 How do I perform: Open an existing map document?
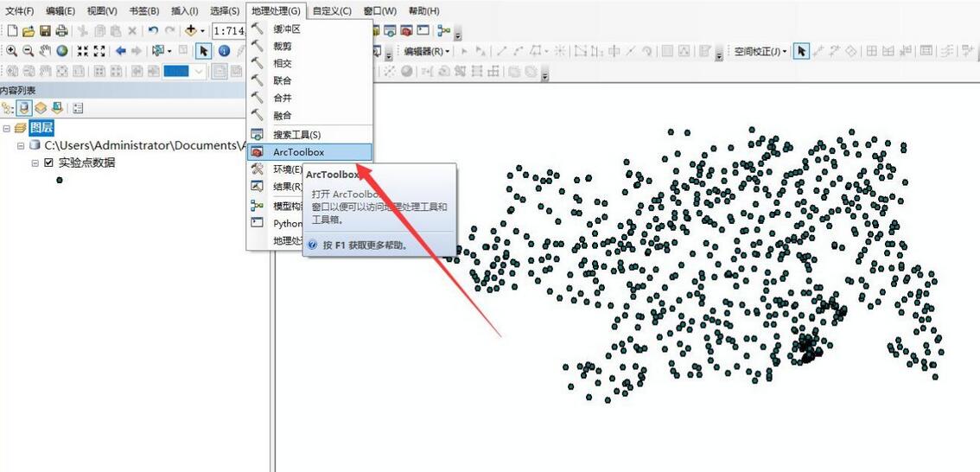point(29,30)
